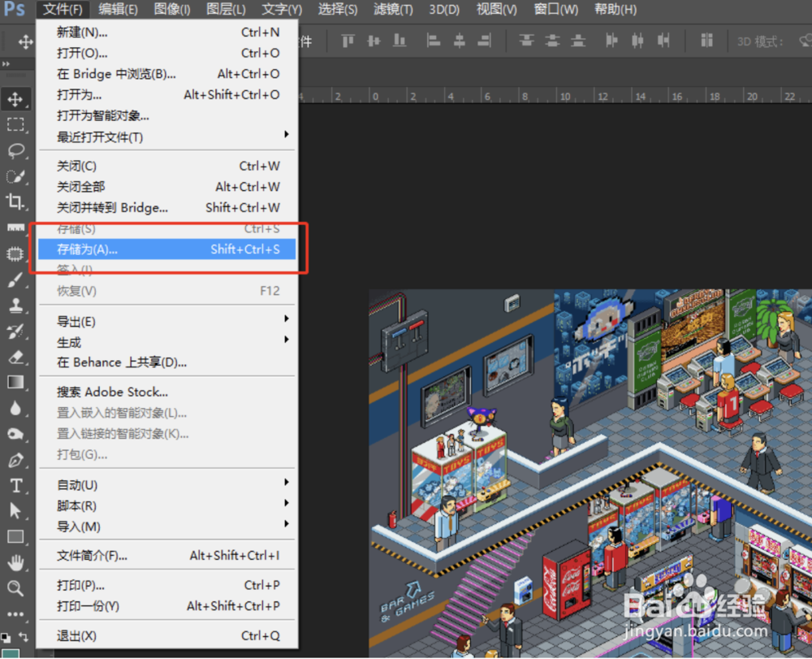Select the Ruler measurement tool

[x=15, y=228]
